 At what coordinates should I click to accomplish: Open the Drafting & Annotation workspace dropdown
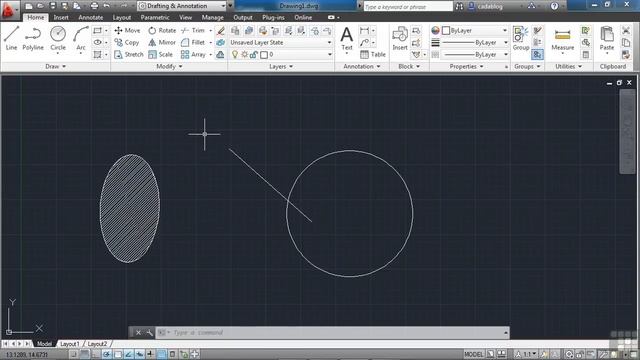[x=182, y=6]
